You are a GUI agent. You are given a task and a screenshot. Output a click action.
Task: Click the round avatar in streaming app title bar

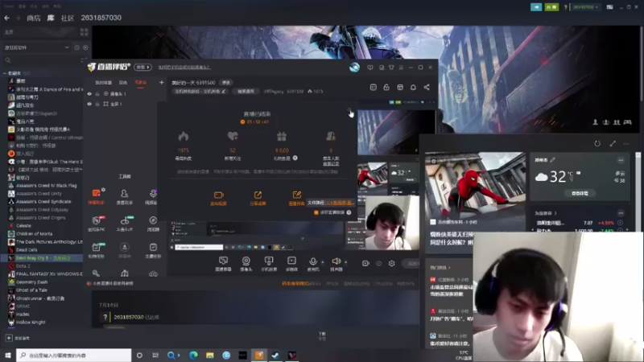tap(354, 68)
